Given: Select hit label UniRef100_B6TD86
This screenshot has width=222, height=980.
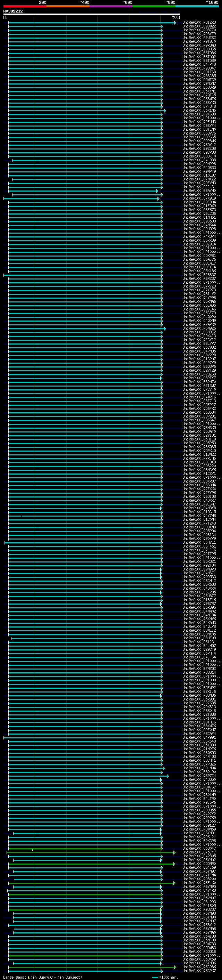Looking at the screenshot, I should [199, 53].
